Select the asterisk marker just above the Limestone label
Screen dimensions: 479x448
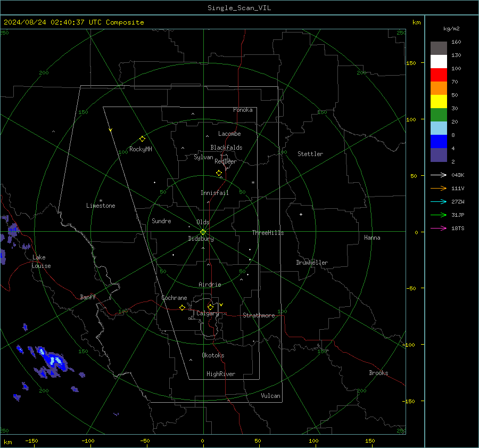101,201
